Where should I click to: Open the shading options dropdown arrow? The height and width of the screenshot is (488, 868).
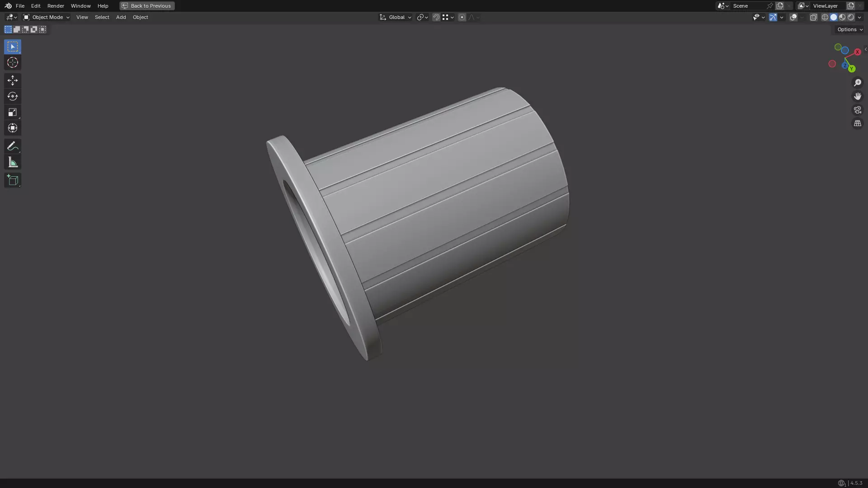coord(859,17)
